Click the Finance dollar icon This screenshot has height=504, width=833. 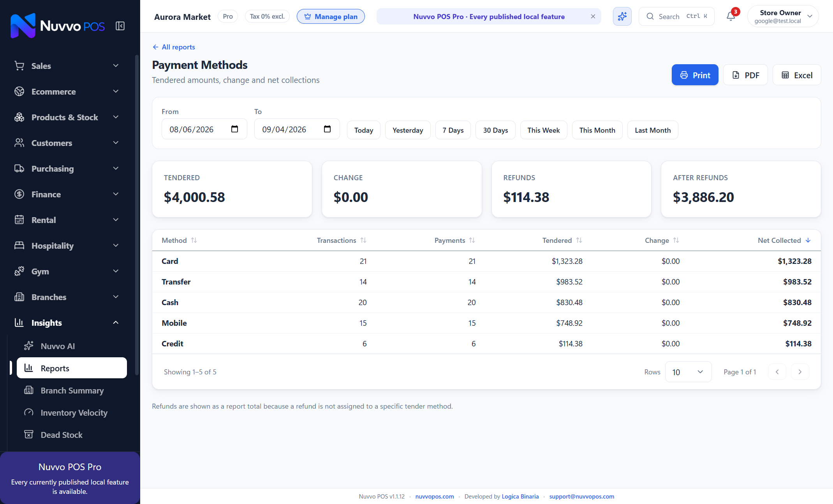pos(19,194)
